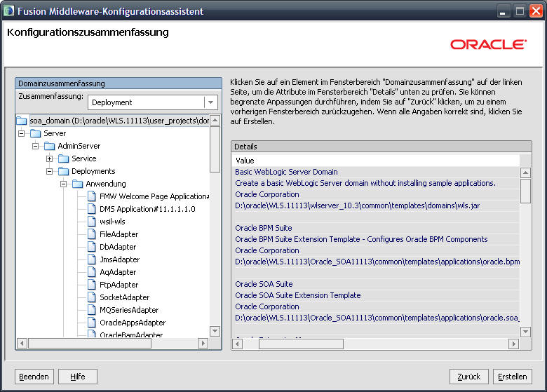
Task: Select FileAdapter deployment entry
Action: point(119,234)
